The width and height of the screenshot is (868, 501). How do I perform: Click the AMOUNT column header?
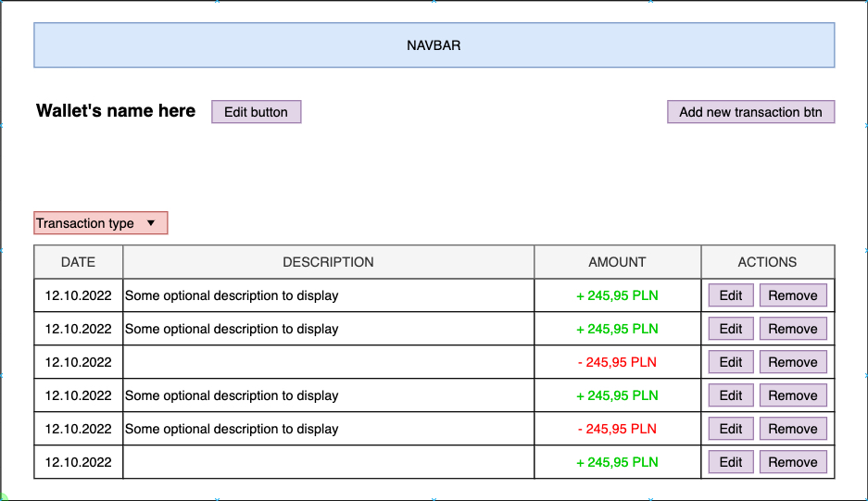pos(617,262)
